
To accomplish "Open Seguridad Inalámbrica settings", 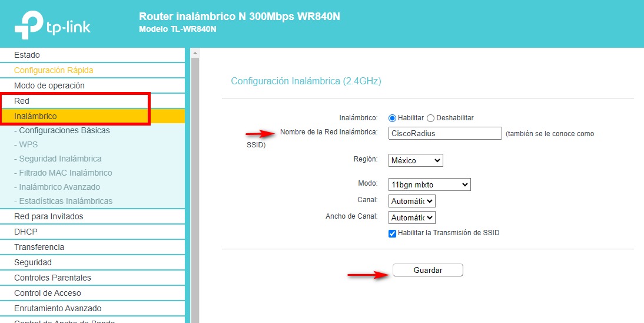I will click(60, 159).
